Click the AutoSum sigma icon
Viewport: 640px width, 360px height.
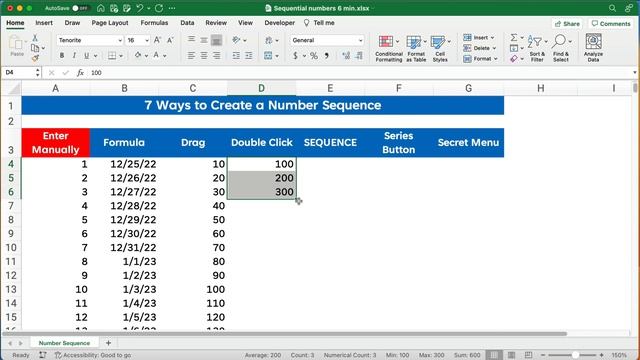[514, 38]
